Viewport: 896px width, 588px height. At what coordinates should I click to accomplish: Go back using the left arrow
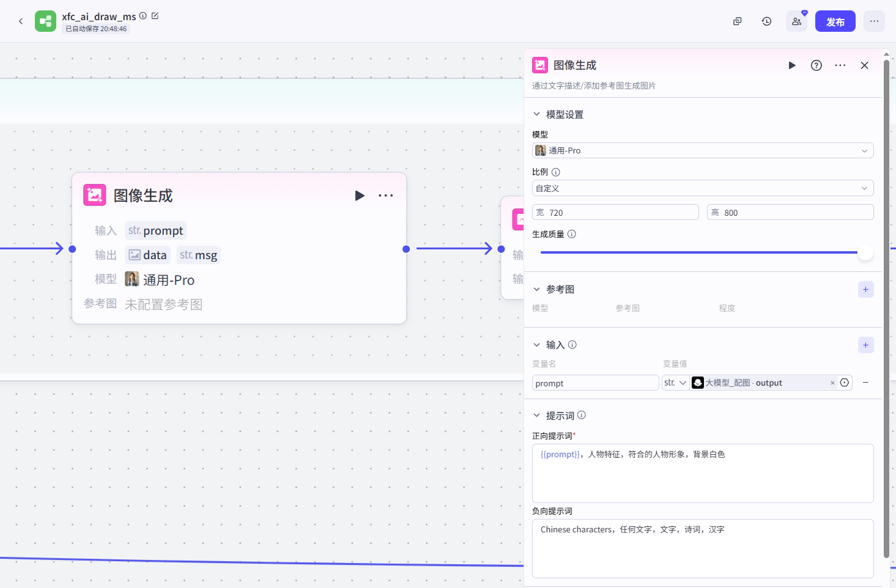[21, 21]
